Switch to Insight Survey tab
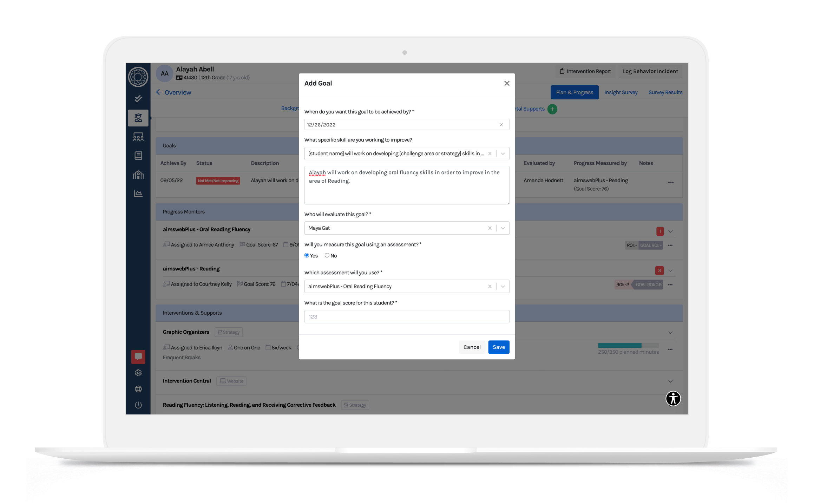This screenshot has width=814, height=504. click(621, 92)
